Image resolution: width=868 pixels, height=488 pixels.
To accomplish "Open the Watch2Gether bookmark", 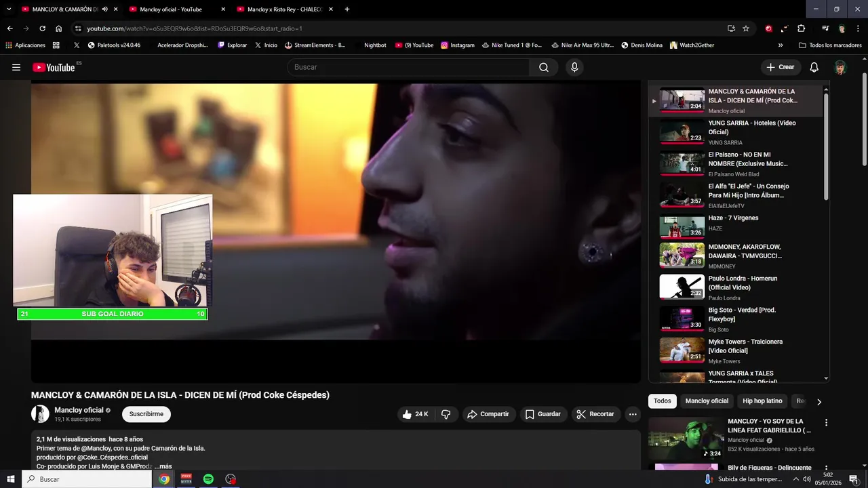I will pyautogui.click(x=692, y=45).
